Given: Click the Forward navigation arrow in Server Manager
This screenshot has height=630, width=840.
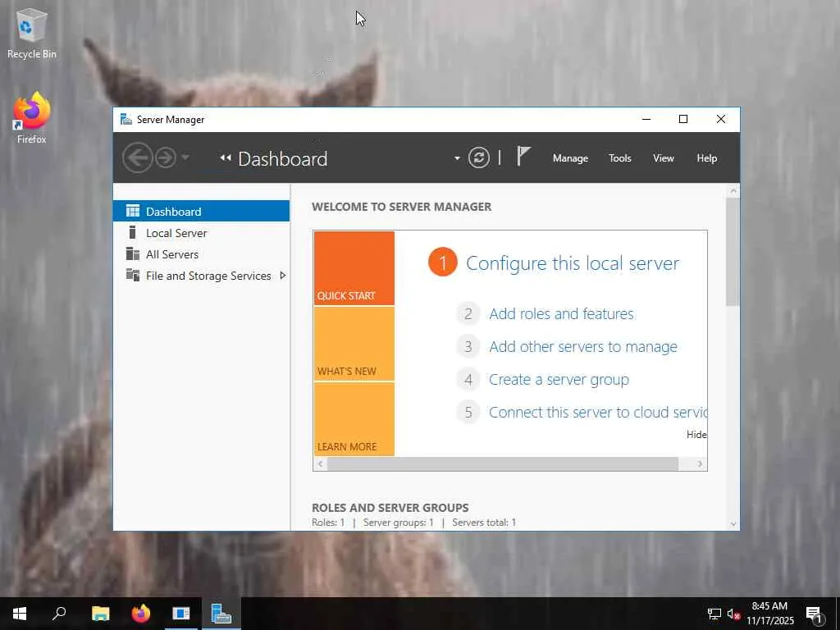Looking at the screenshot, I should click(x=166, y=158).
